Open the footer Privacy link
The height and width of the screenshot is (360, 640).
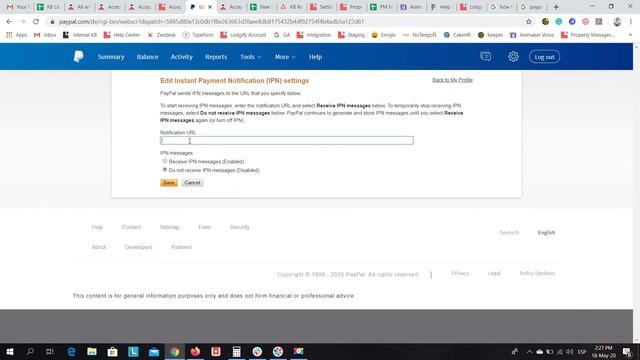[460, 273]
